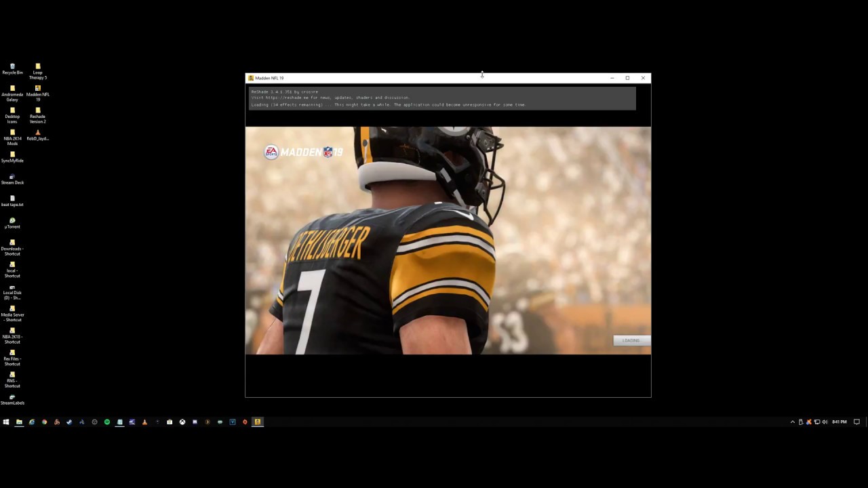Viewport: 868px width, 488px height.
Task: Select the active Madden NFL 19 taskbar button
Action: 258,422
